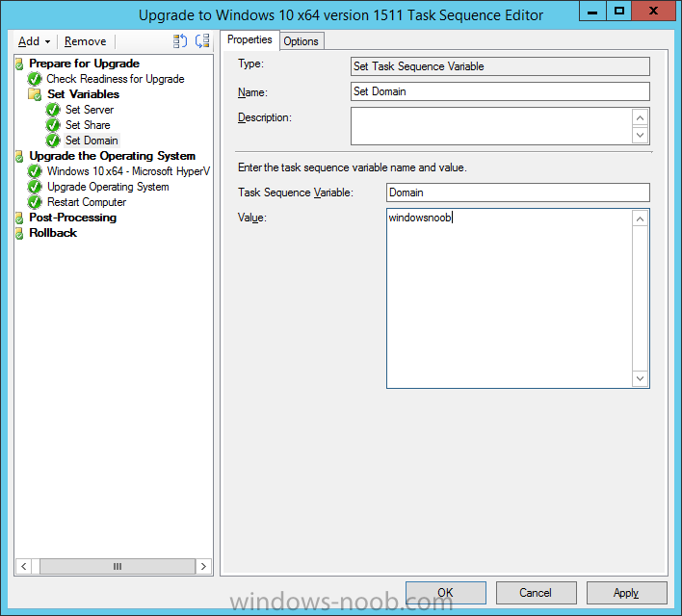682x616 pixels.
Task: Click the Apply button
Action: click(627, 593)
